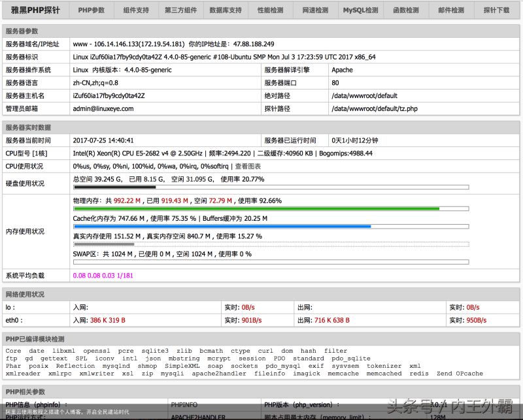The width and height of the screenshot is (523, 420).
Task: Click the green physical memory usage bar
Action: click(271, 208)
